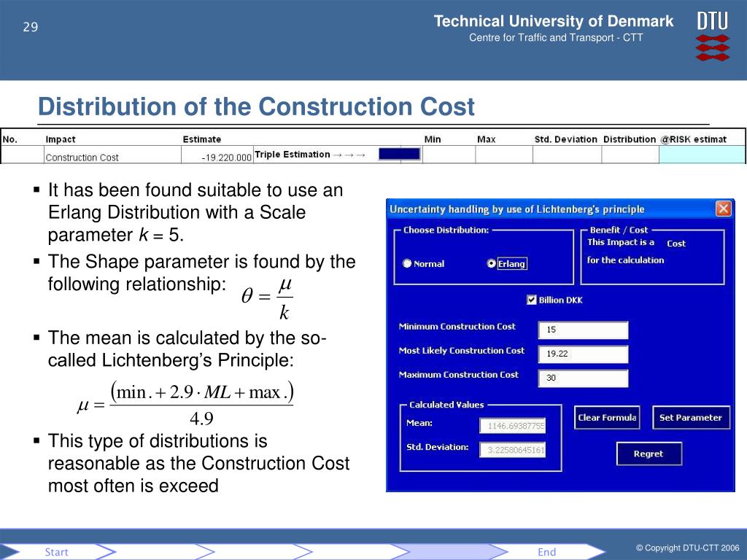Click the slide number 29
The image size is (747, 560).
(31, 27)
